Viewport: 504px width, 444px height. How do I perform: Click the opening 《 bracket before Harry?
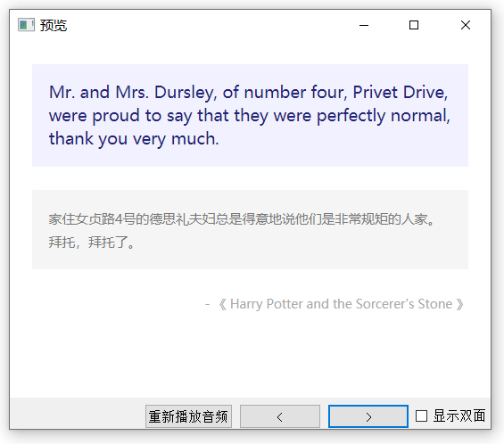(x=222, y=304)
